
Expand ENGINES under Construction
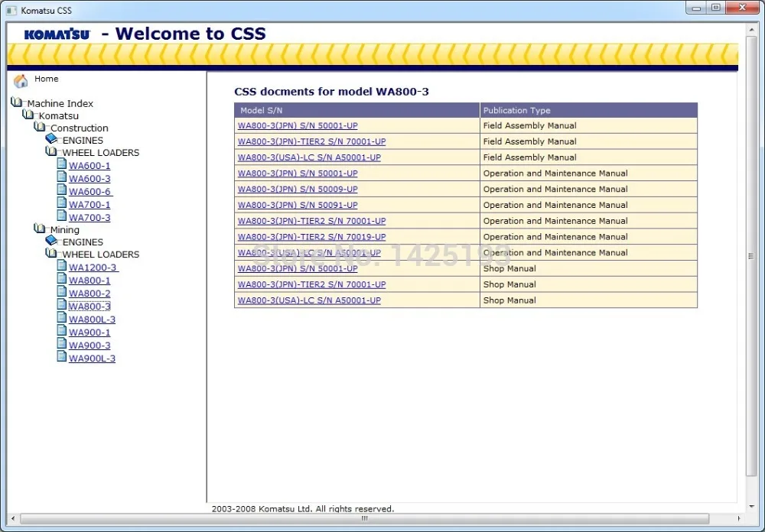52,139
